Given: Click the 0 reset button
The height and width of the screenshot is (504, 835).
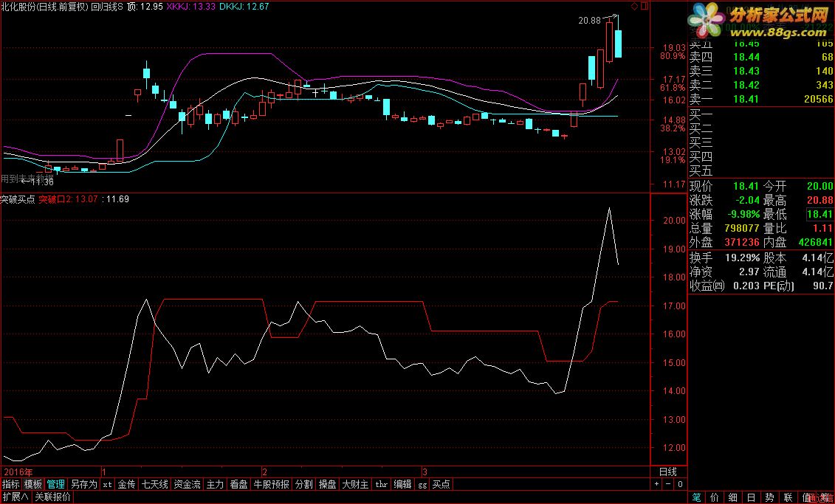Looking at the screenshot, I should [x=680, y=484].
